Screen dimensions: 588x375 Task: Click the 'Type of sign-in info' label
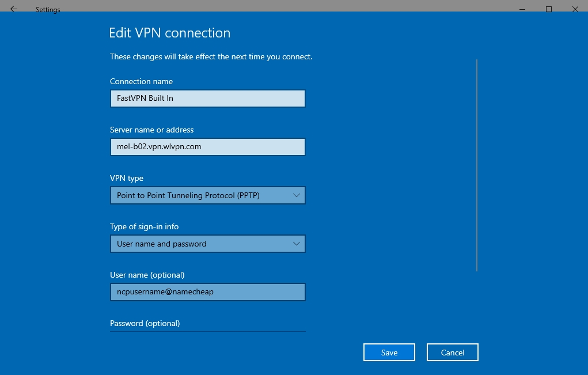click(145, 226)
